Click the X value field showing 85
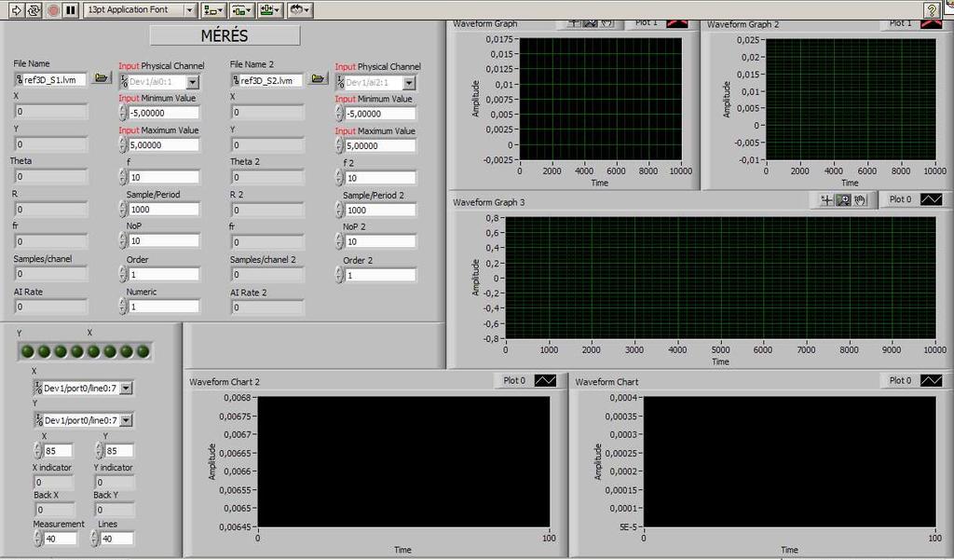Screen dimensions: 954x560 tap(58, 451)
